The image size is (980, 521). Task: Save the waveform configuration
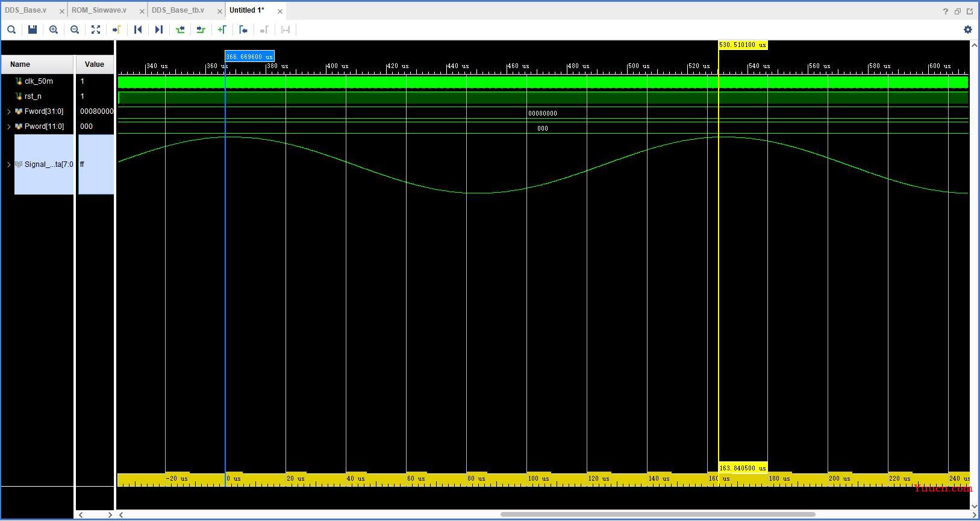click(33, 30)
